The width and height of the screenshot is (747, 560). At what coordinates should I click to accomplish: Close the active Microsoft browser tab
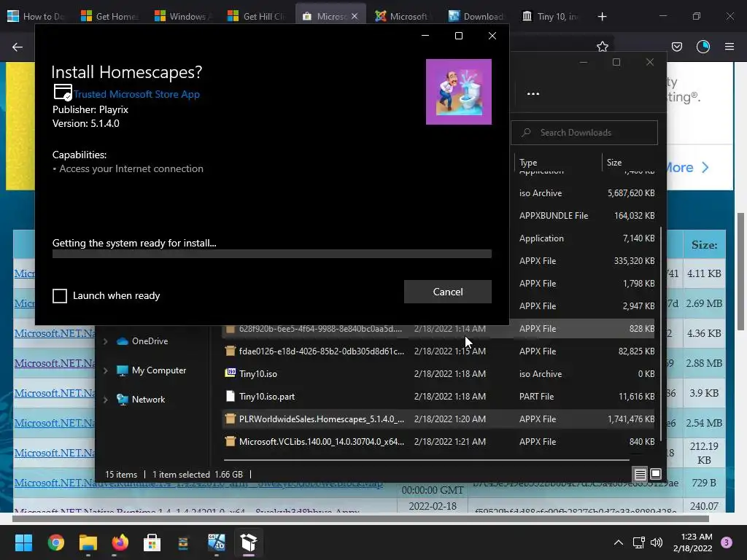pos(355,16)
